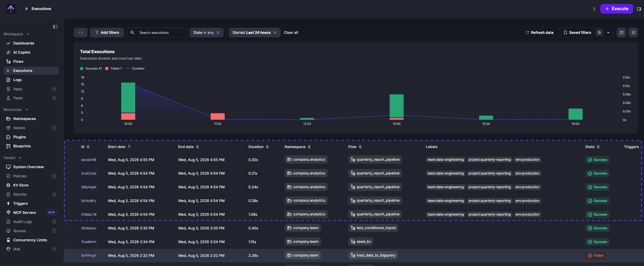Open the load_data_to_bigquery flow link
644x266 pixels.
point(373,256)
